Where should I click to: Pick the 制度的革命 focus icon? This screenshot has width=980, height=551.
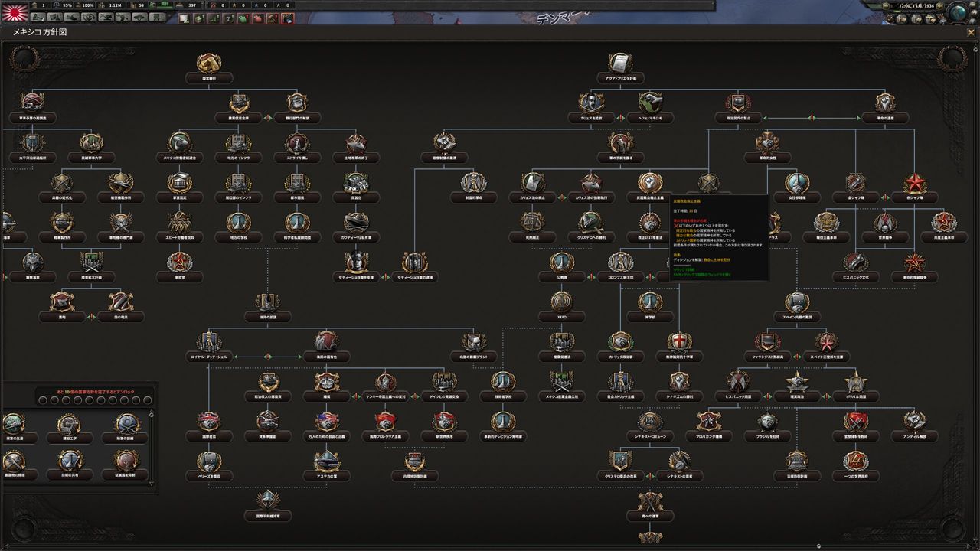coord(474,182)
